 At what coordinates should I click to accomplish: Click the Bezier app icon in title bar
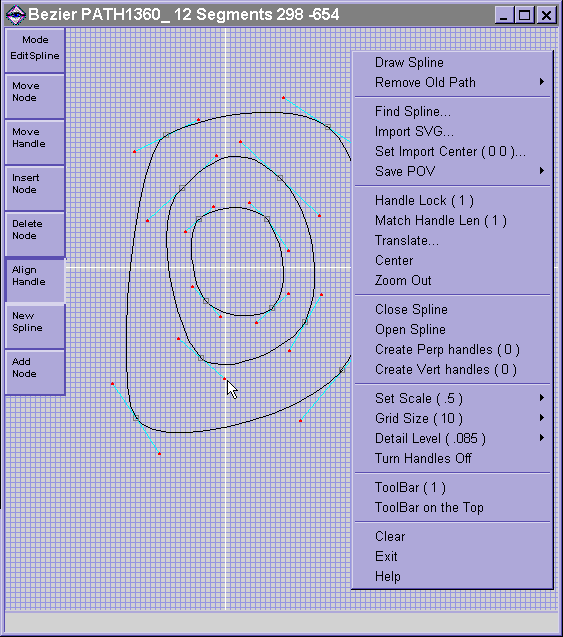tap(16, 15)
